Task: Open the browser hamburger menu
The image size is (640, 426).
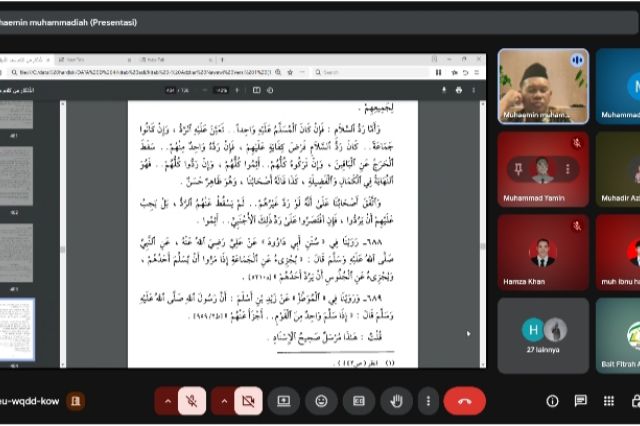Action: coord(476,72)
